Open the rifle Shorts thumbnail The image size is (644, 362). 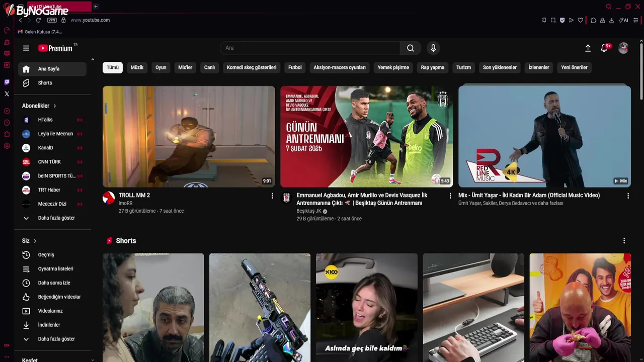pyautogui.click(x=260, y=308)
